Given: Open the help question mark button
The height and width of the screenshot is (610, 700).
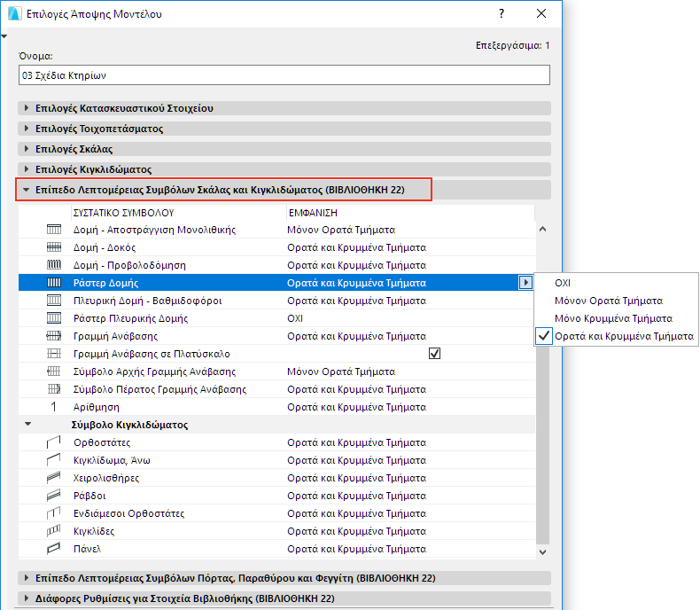Looking at the screenshot, I should 502,13.
